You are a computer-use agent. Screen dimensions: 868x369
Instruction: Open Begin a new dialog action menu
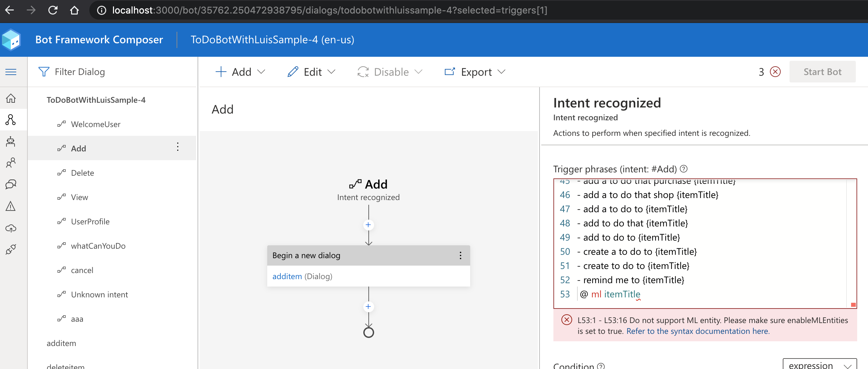click(x=460, y=255)
